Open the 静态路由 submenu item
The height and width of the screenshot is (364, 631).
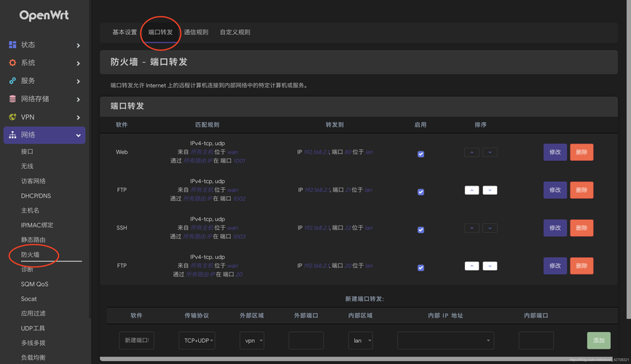pyautogui.click(x=33, y=240)
